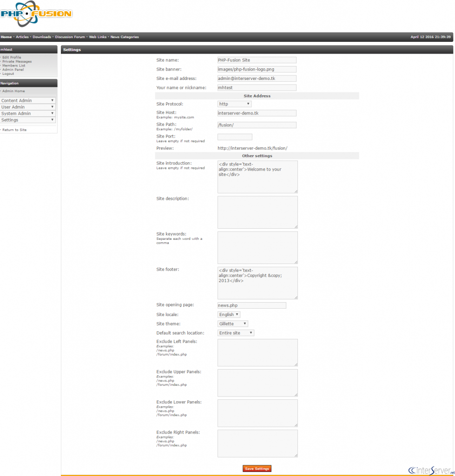Click the Exclude Lower Panels textarea
This screenshot has height=476, width=455.
(257, 413)
